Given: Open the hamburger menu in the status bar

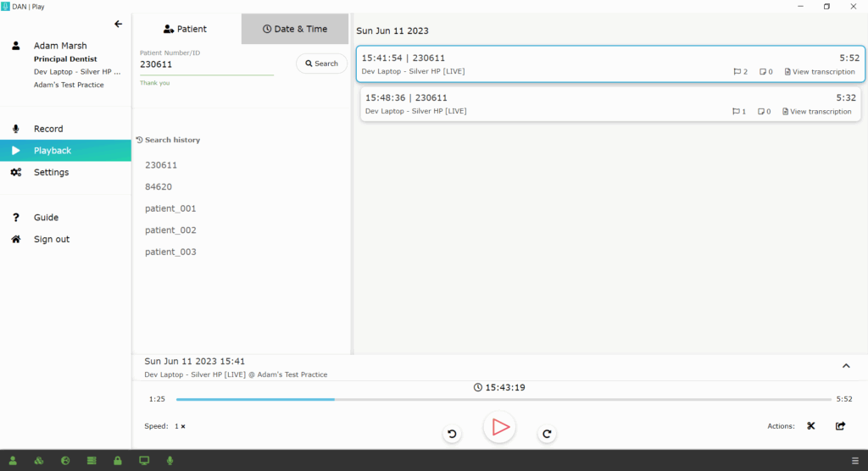Looking at the screenshot, I should (855, 461).
